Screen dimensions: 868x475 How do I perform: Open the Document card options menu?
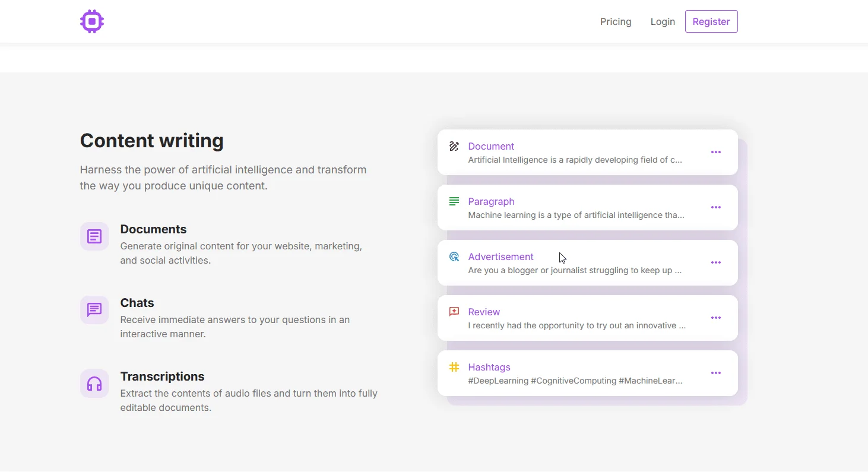716,152
